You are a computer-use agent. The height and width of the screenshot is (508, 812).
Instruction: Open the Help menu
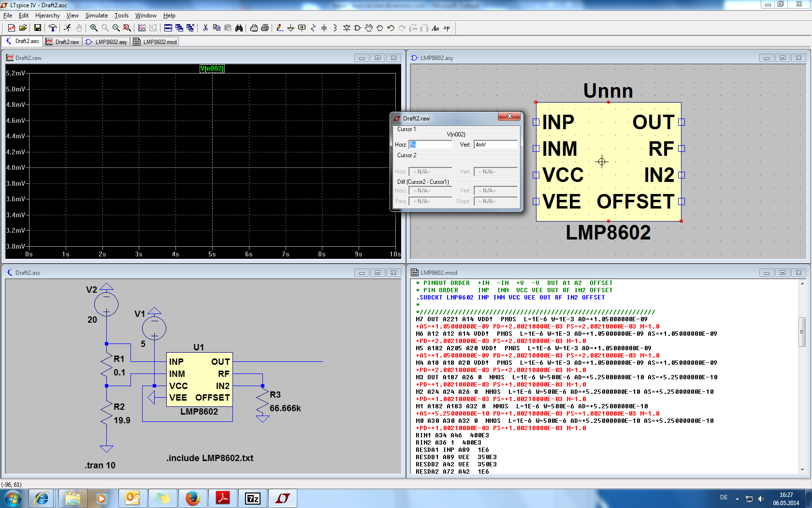point(169,15)
